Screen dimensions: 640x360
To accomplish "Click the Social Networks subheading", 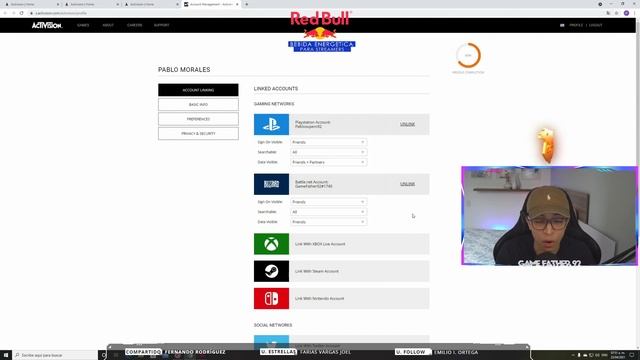I will point(273,325).
